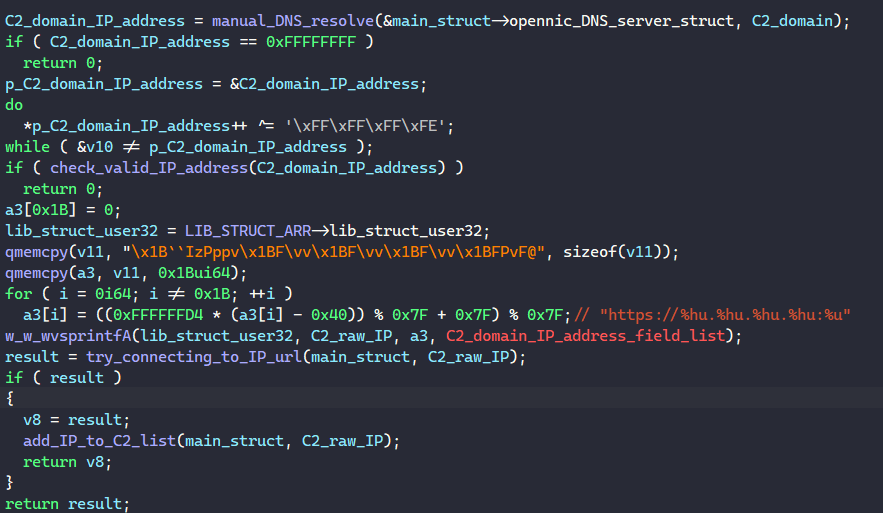
Task: Click &v10 in the while condition
Action: coord(95,147)
